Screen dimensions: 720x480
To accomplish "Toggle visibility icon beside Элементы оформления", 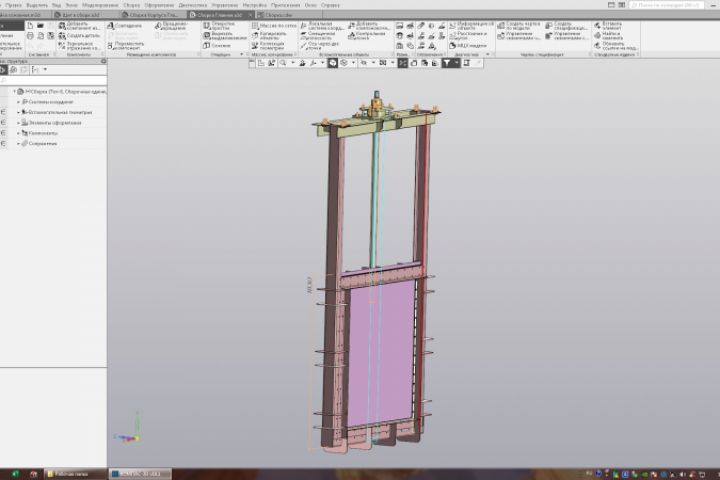I will [3, 123].
